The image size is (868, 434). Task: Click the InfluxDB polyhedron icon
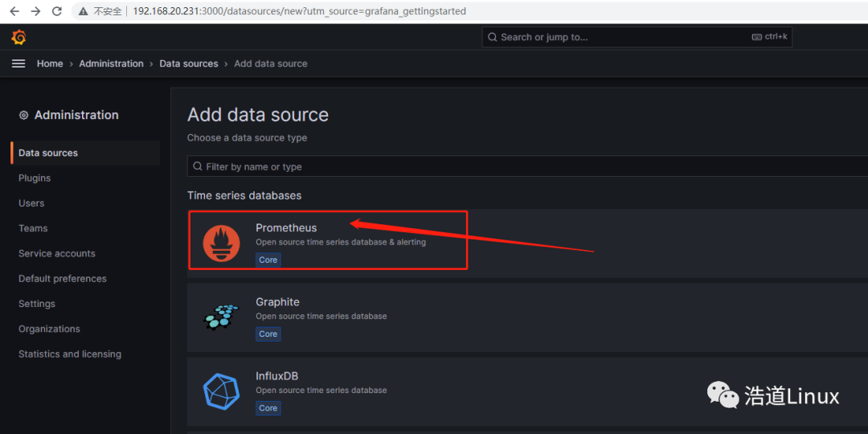(221, 391)
